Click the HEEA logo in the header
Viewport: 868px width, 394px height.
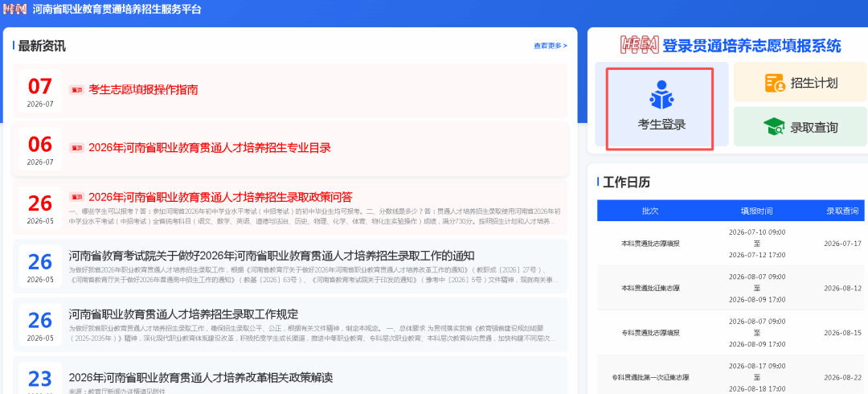pos(14,10)
